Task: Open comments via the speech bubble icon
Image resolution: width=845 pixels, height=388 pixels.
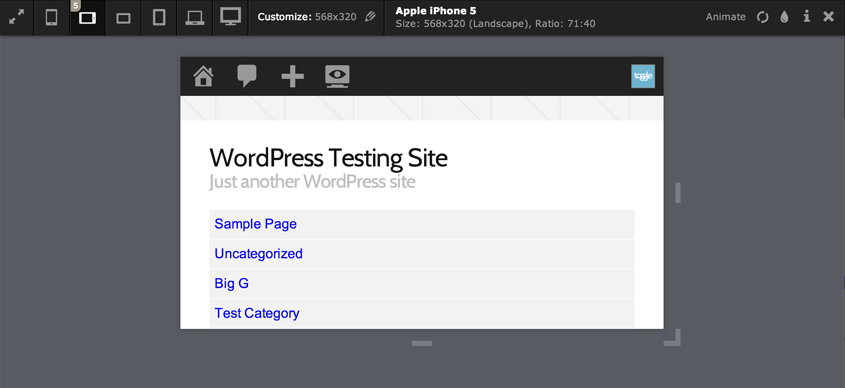Action: (247, 76)
